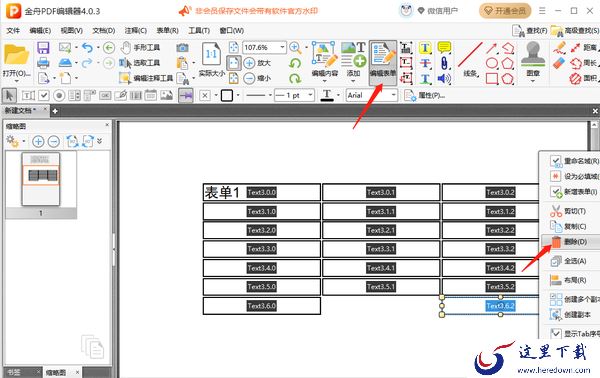Open the 视图(V) menu

pos(72,30)
